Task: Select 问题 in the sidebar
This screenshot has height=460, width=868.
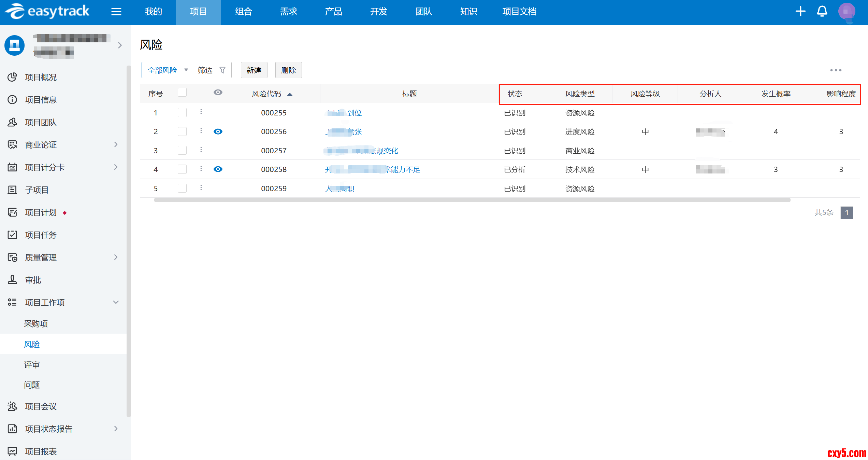Action: coord(32,385)
